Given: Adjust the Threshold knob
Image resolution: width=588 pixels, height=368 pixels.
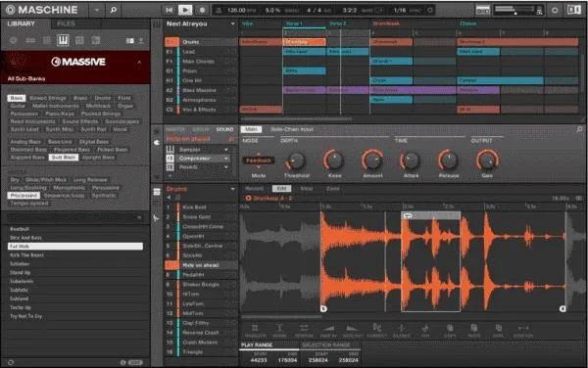Looking at the screenshot, I should click(296, 161).
